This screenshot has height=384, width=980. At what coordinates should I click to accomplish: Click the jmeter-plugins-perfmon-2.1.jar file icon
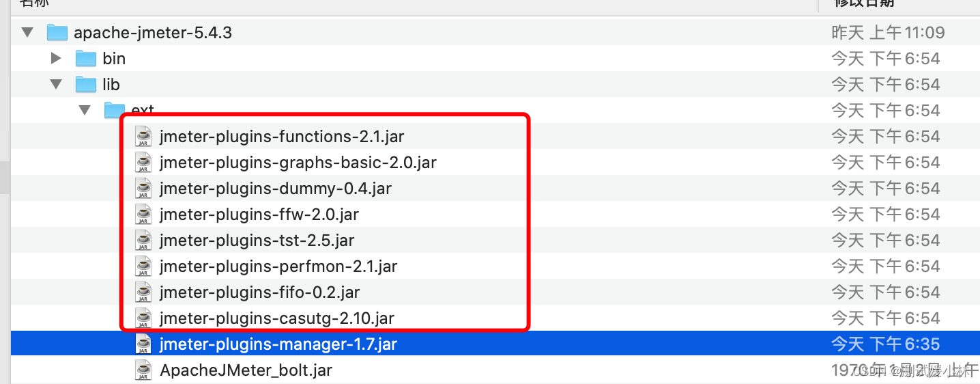click(x=143, y=266)
